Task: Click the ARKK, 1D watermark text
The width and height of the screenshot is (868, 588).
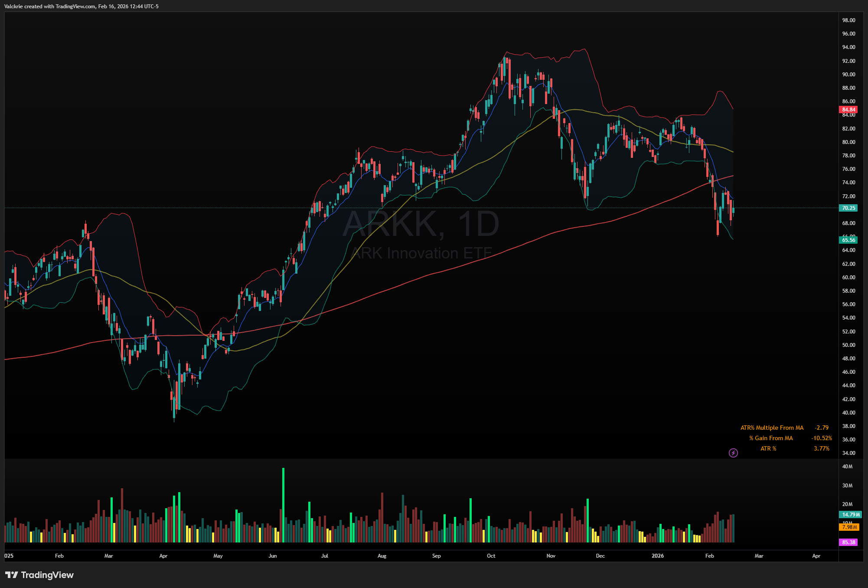Action: pyautogui.click(x=421, y=224)
